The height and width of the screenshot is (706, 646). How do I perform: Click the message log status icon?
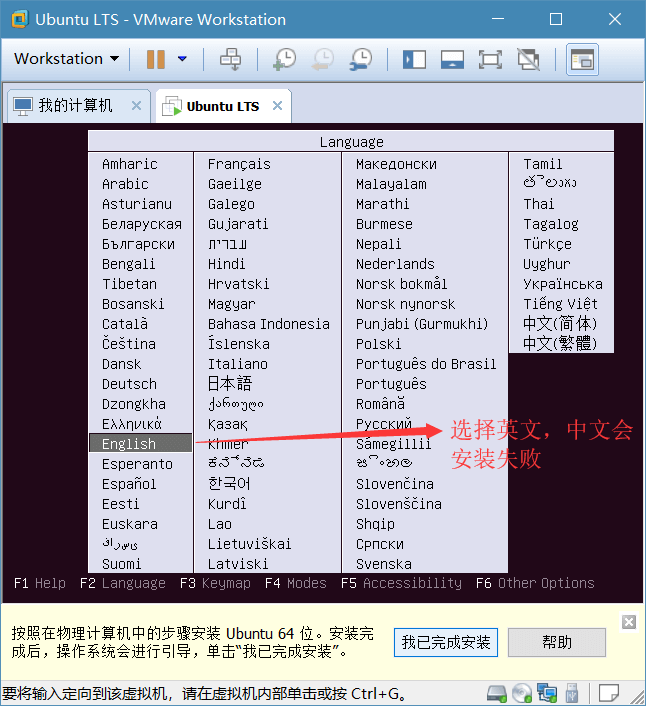tap(609, 693)
